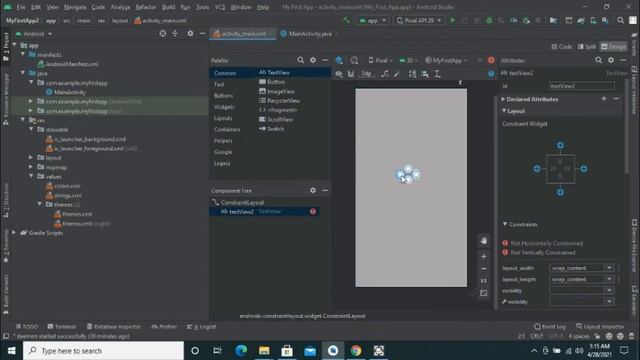Open view options eye icon

click(x=339, y=74)
